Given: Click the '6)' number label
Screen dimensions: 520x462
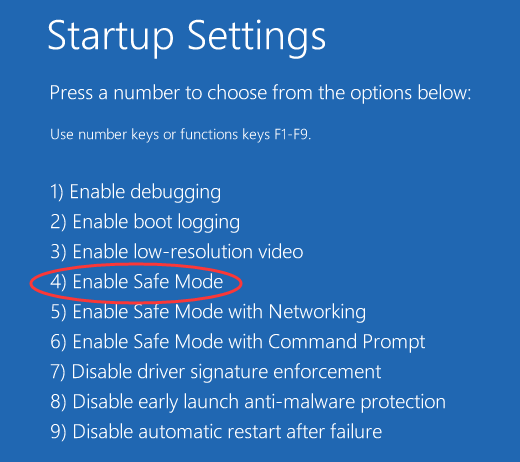Looking at the screenshot, I should [x=58, y=342].
